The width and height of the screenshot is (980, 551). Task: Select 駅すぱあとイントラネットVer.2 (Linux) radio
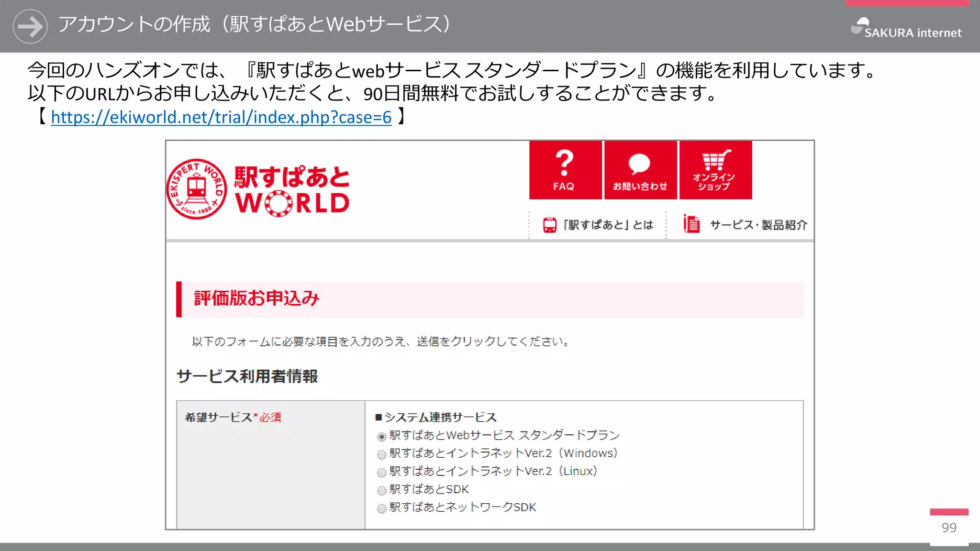381,473
